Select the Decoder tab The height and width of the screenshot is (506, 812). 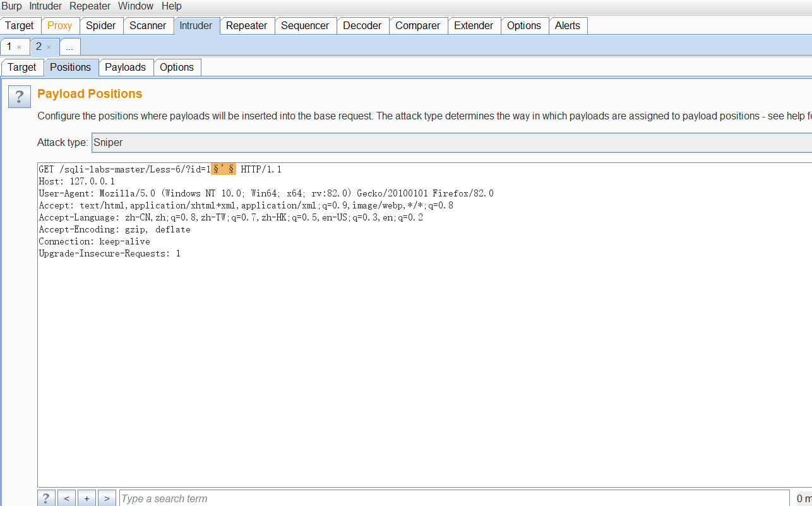[362, 25]
